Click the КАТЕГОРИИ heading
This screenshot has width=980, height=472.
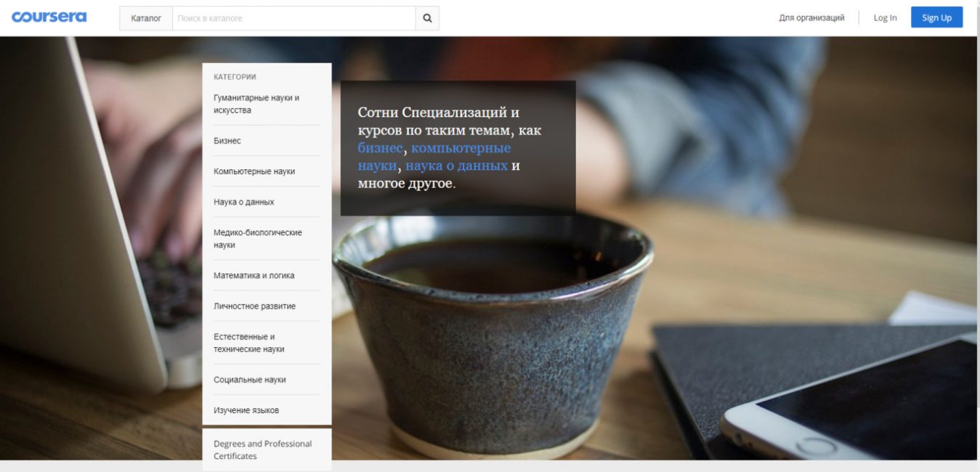(235, 76)
